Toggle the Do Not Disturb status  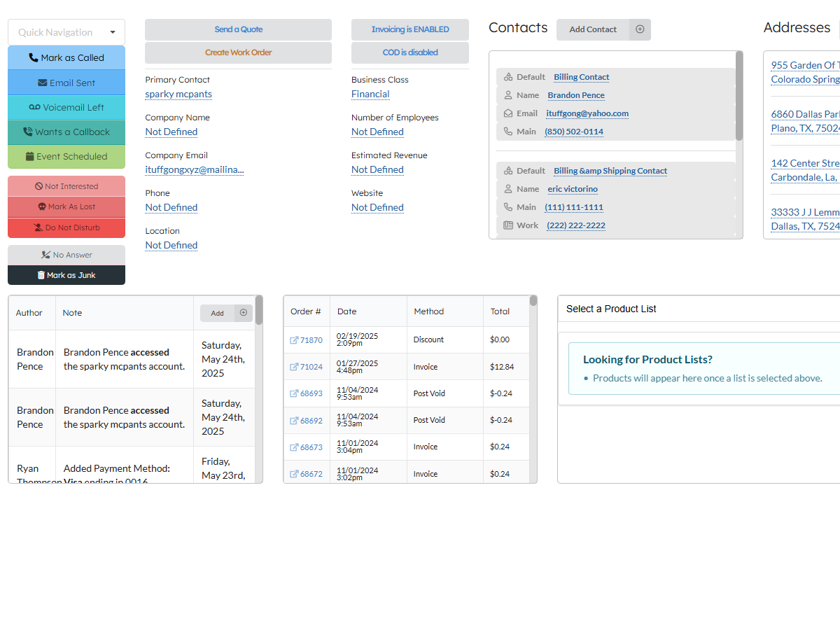66,227
